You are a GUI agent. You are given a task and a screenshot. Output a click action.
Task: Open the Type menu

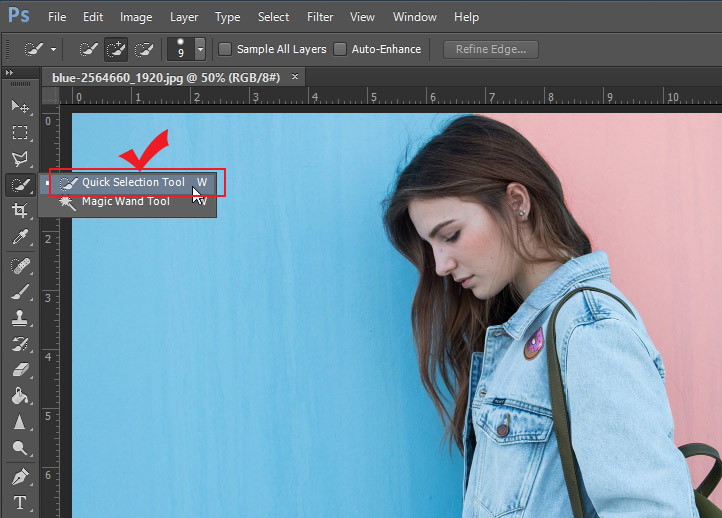coord(227,17)
